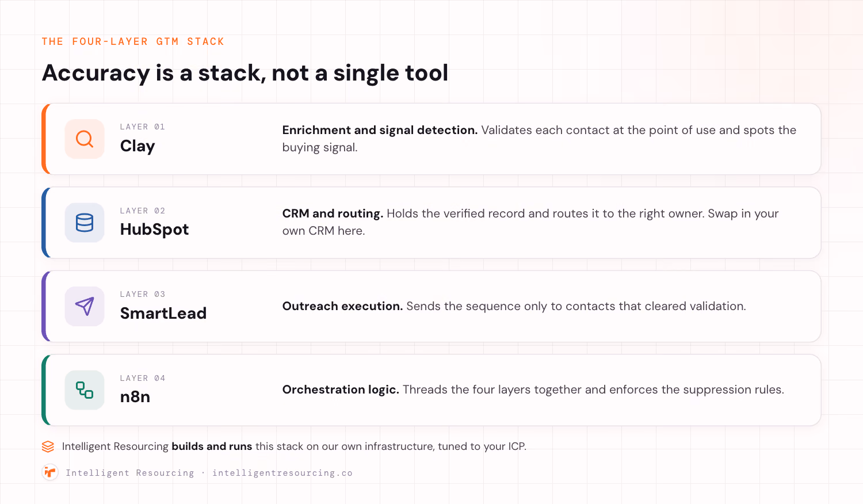The height and width of the screenshot is (504, 863).
Task: Click the Intelligent Resourcing logo icon
Action: (50, 472)
